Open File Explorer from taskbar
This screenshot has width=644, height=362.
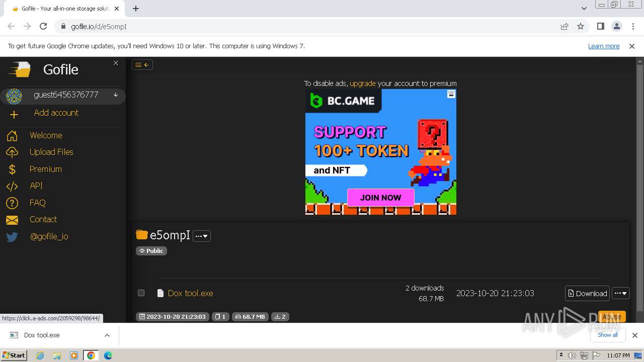[57, 355]
